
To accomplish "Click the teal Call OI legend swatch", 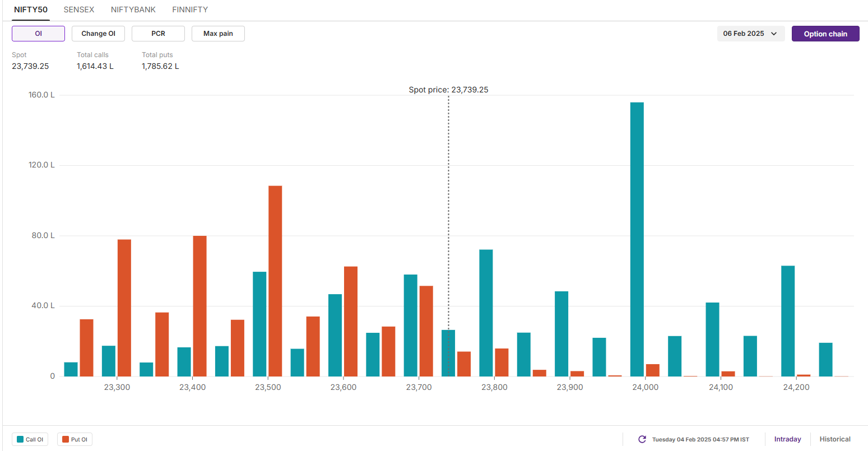I will pos(20,440).
